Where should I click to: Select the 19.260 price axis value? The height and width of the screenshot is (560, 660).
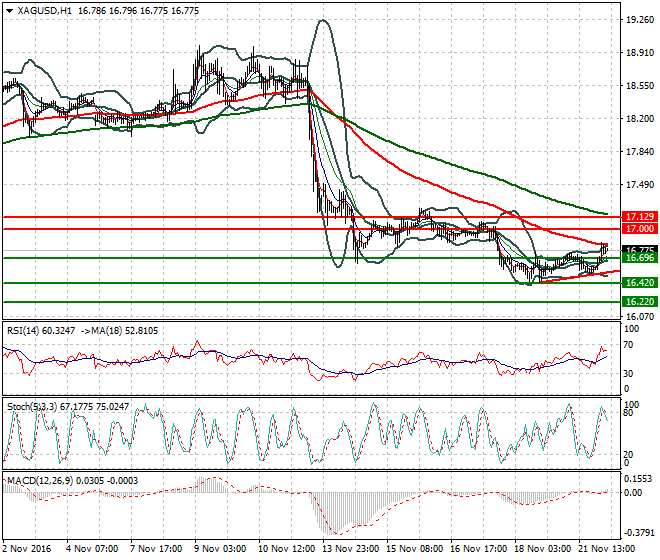coord(640,20)
